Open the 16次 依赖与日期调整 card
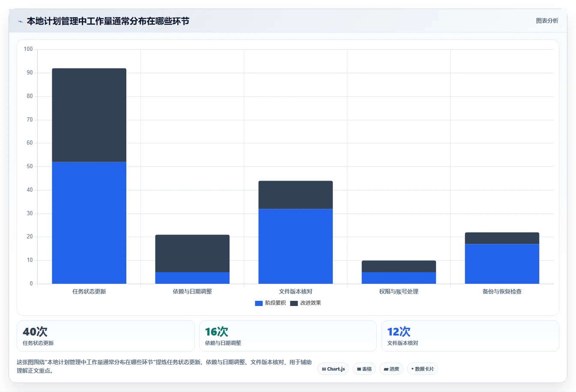The width and height of the screenshot is (576, 392). pyautogui.click(x=288, y=336)
